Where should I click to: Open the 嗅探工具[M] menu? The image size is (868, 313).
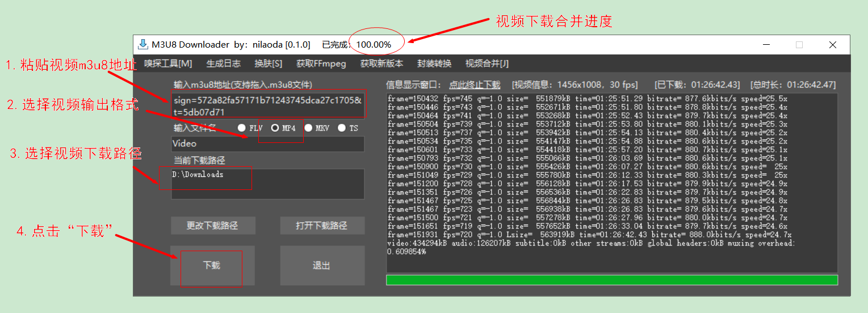tap(168, 64)
